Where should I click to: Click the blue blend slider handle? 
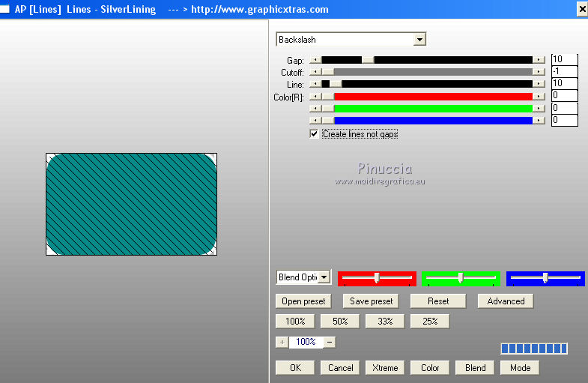(x=545, y=277)
